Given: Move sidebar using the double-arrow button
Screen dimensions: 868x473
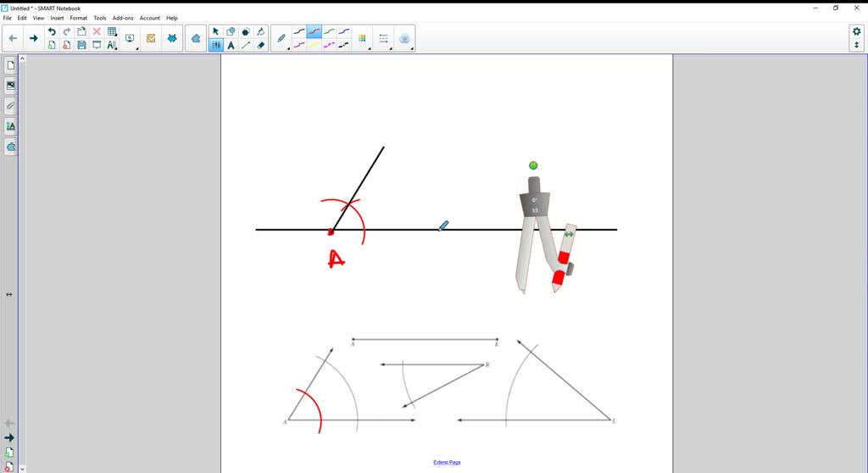Looking at the screenshot, I should 8,295.
